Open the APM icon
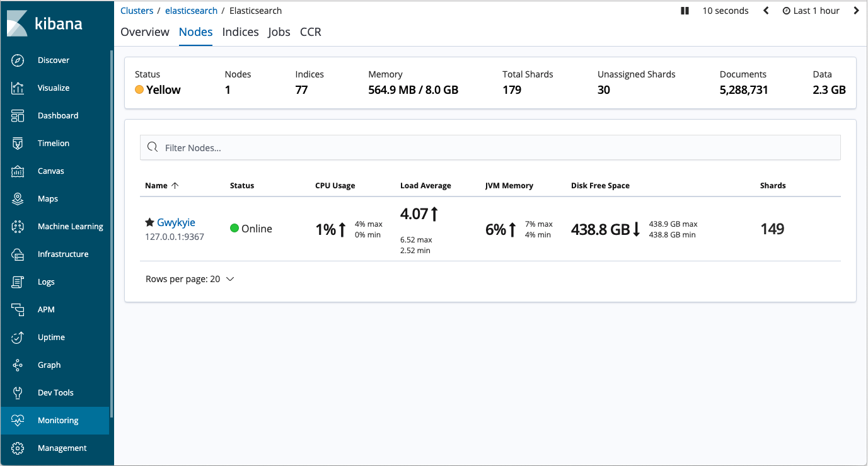This screenshot has width=868, height=466. click(x=18, y=310)
